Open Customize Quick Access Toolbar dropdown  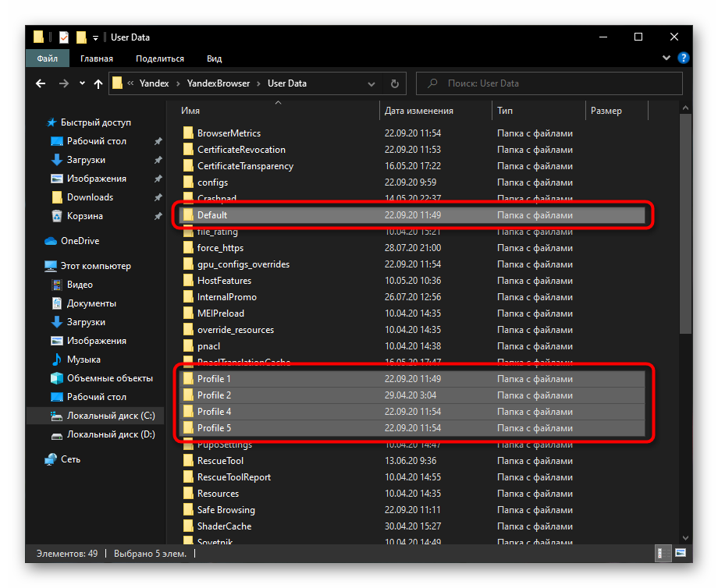(x=96, y=37)
